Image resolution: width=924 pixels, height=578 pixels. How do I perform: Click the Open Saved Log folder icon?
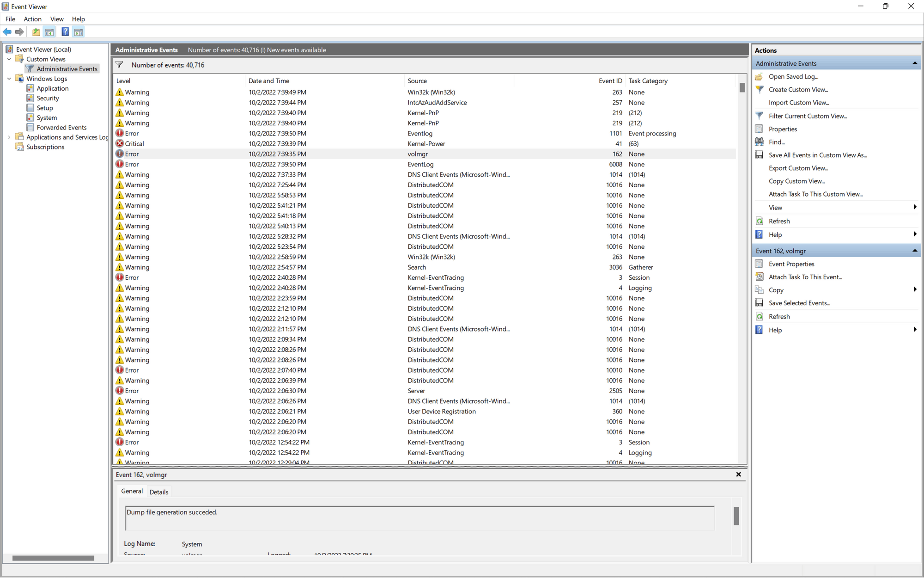pyautogui.click(x=759, y=77)
